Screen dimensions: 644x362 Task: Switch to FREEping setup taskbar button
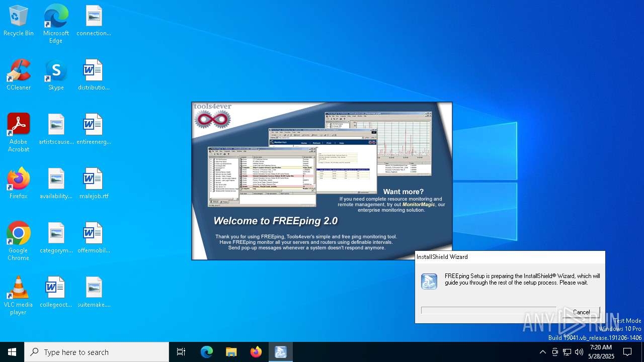coord(281,352)
